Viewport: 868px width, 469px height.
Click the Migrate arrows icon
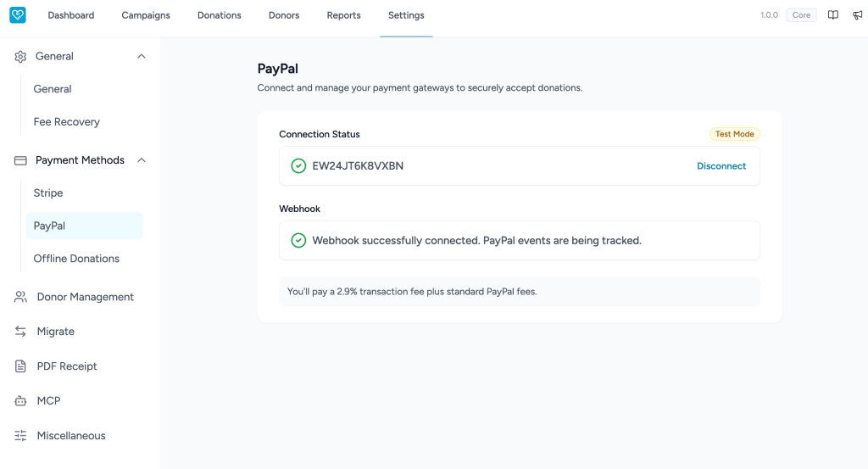(x=20, y=331)
